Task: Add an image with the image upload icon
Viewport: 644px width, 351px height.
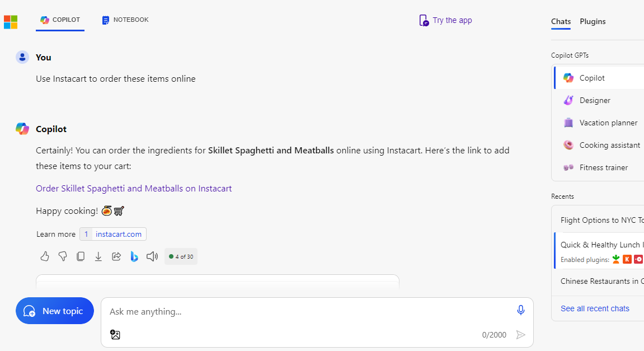Action: point(115,334)
